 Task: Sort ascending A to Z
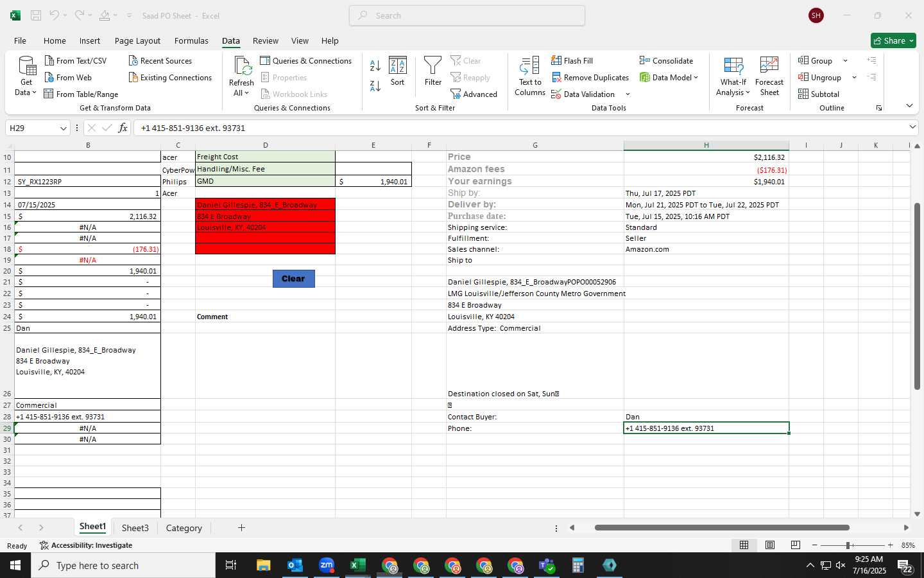pyautogui.click(x=375, y=66)
